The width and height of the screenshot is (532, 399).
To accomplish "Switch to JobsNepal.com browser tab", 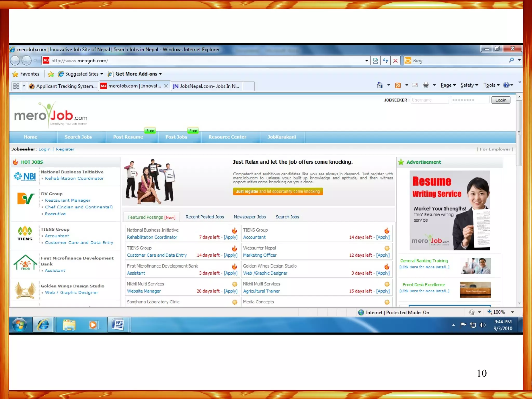I will coord(207,86).
